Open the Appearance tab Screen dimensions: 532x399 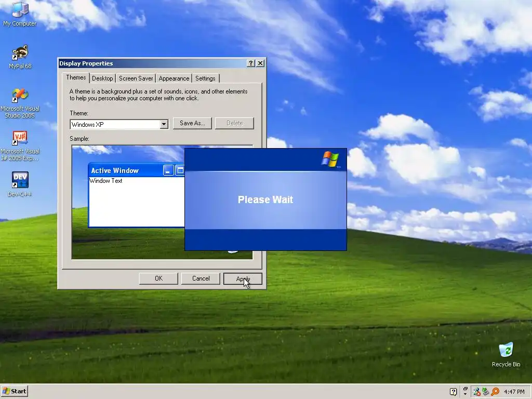(174, 78)
